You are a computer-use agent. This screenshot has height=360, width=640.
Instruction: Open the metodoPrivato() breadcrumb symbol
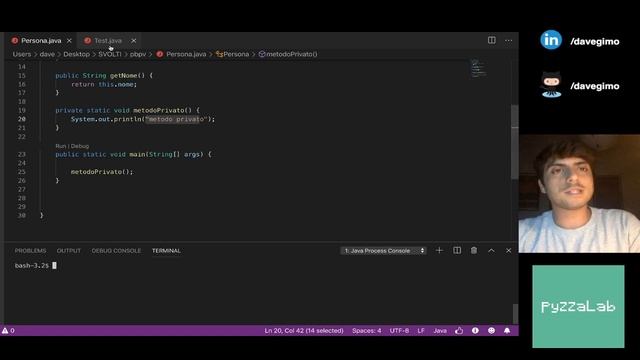[288, 54]
